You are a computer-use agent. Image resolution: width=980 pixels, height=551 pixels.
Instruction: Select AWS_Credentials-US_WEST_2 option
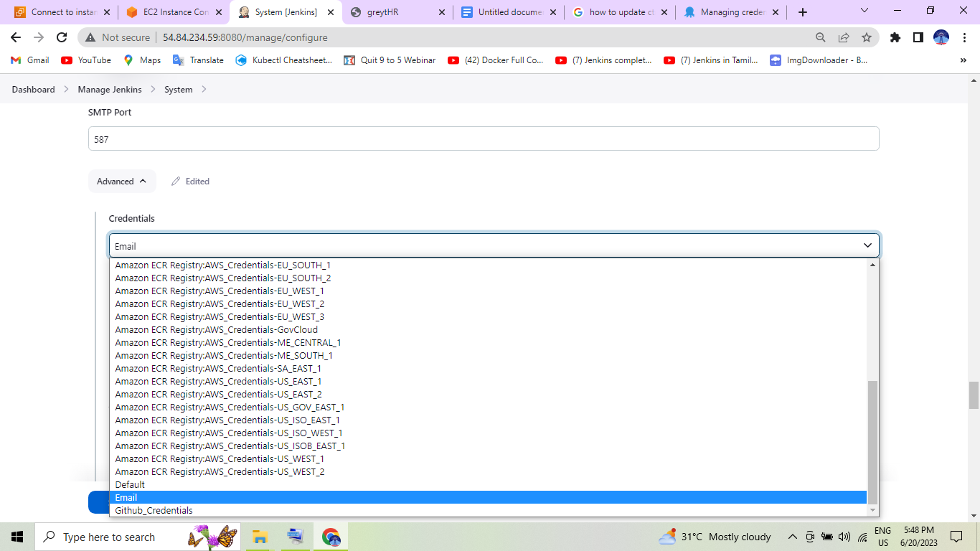tap(488, 472)
